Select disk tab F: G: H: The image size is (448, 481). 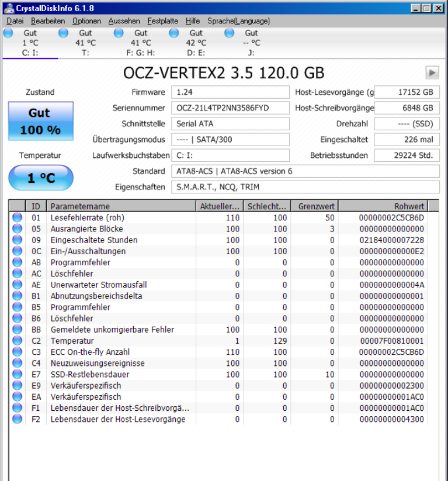click(x=141, y=43)
